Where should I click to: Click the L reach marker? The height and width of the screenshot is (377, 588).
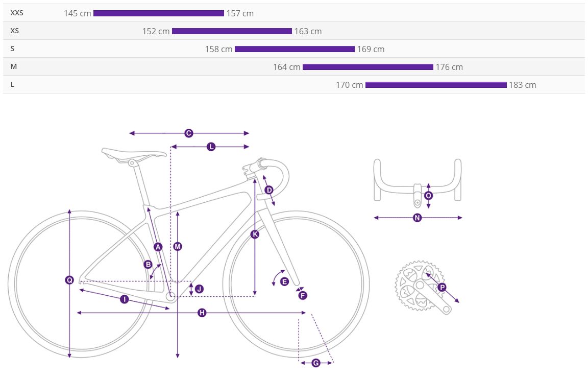211,147
